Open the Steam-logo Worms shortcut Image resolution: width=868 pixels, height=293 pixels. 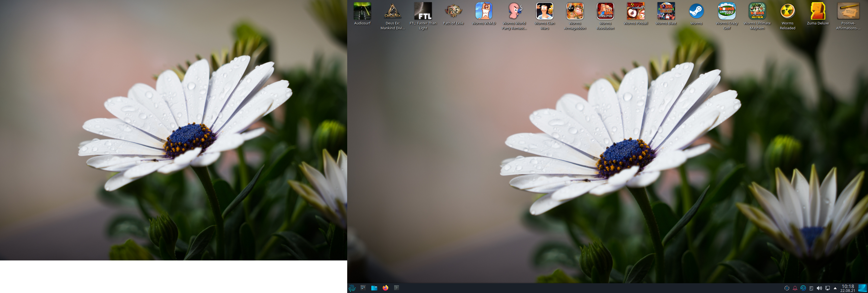(696, 11)
